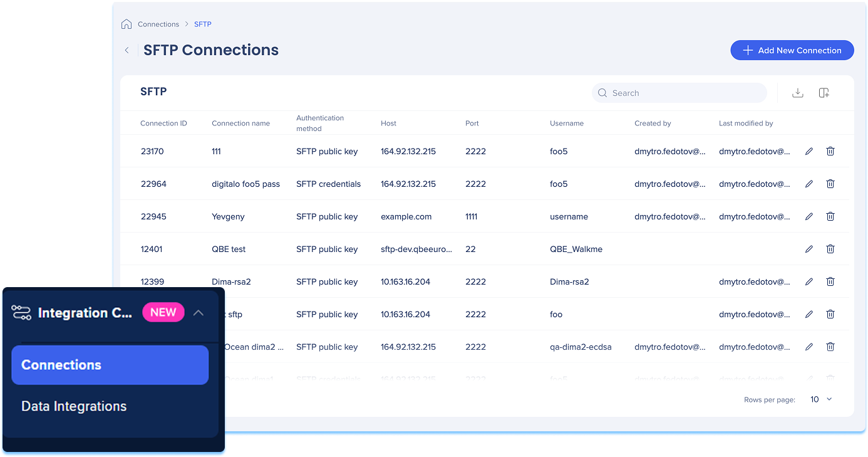Open the manage columns icon
The image size is (868, 457).
click(x=824, y=93)
